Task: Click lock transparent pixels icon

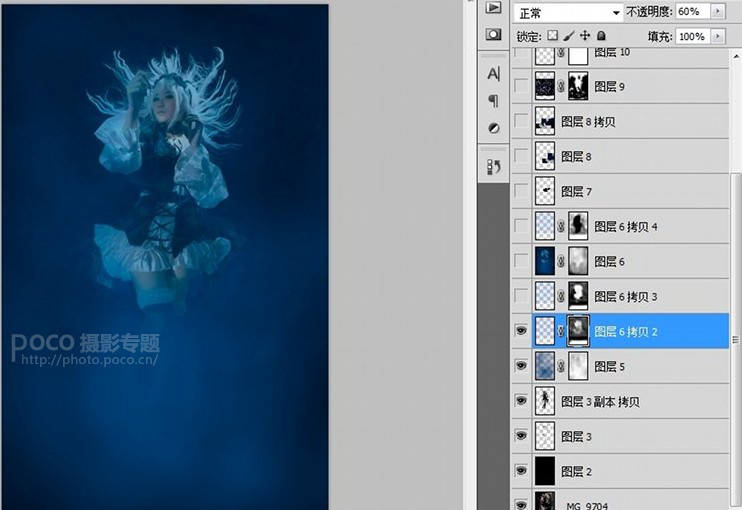Action: 553,36
